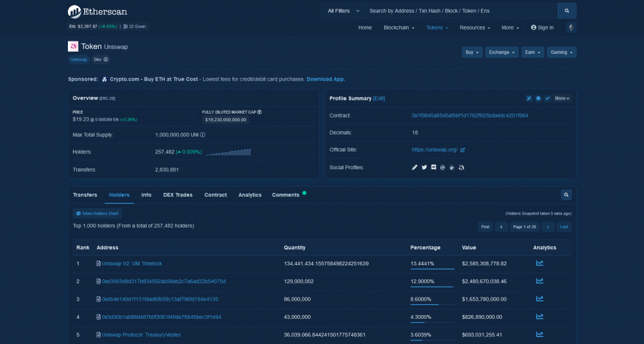Open the contract address 0x1f9840a8...4201f984 link

point(470,116)
